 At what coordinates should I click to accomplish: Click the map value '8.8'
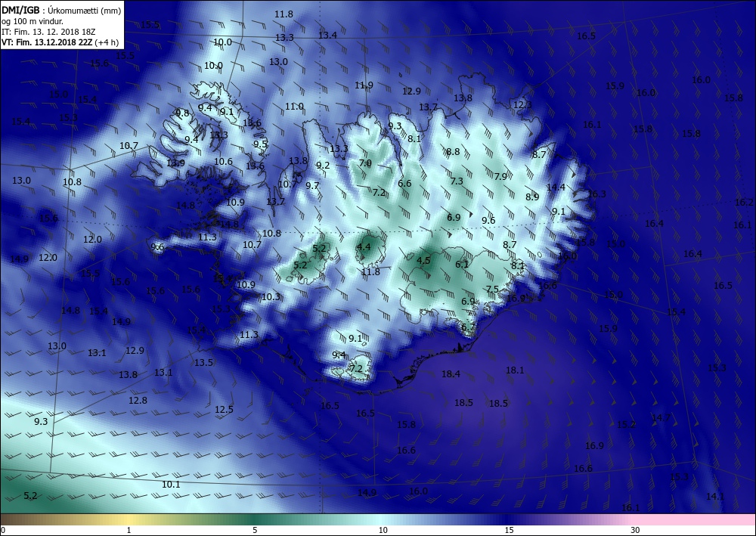(x=453, y=151)
